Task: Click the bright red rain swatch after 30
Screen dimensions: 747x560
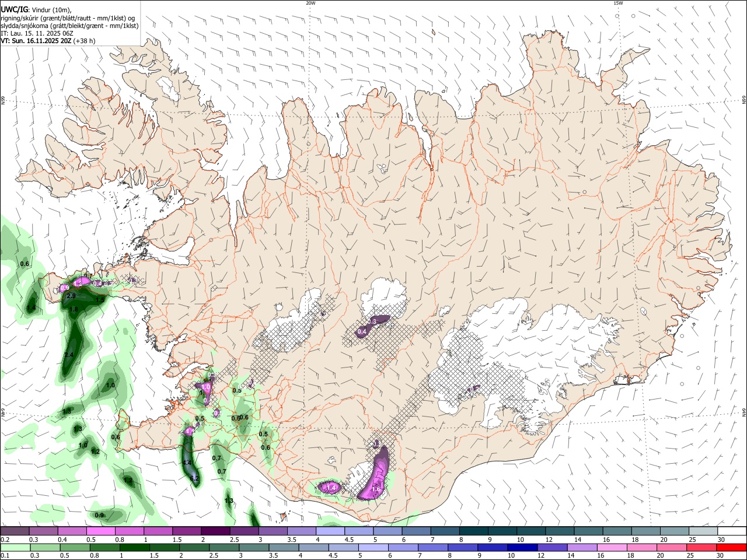Action: click(731, 547)
